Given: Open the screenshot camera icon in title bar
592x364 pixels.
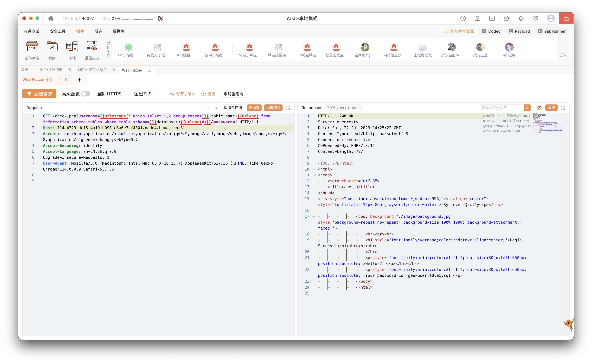Looking at the screenshot, I should tap(477, 19).
